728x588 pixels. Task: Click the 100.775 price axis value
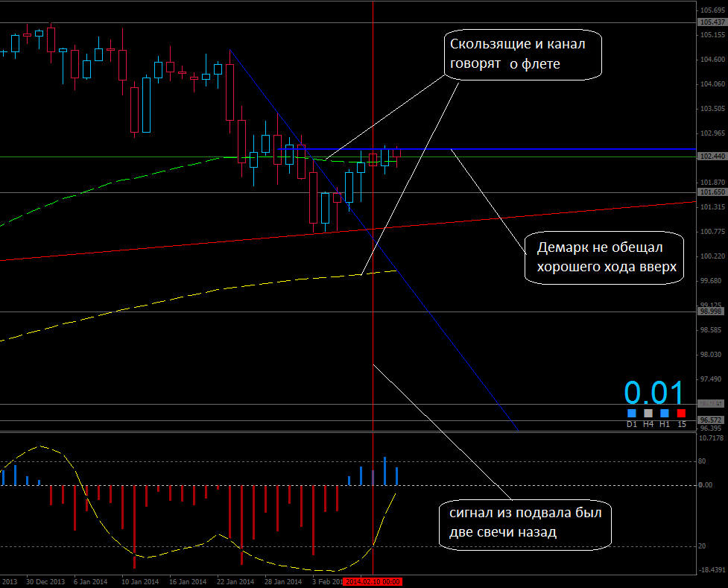click(x=712, y=232)
